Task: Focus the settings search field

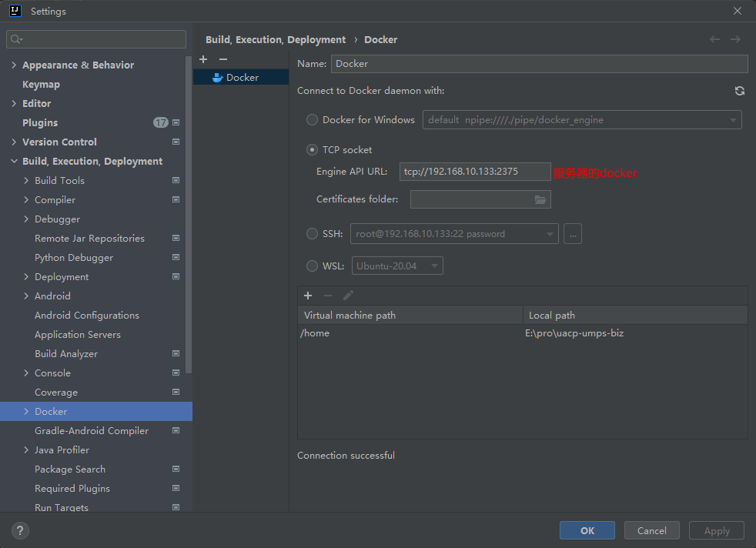Action: pos(96,39)
